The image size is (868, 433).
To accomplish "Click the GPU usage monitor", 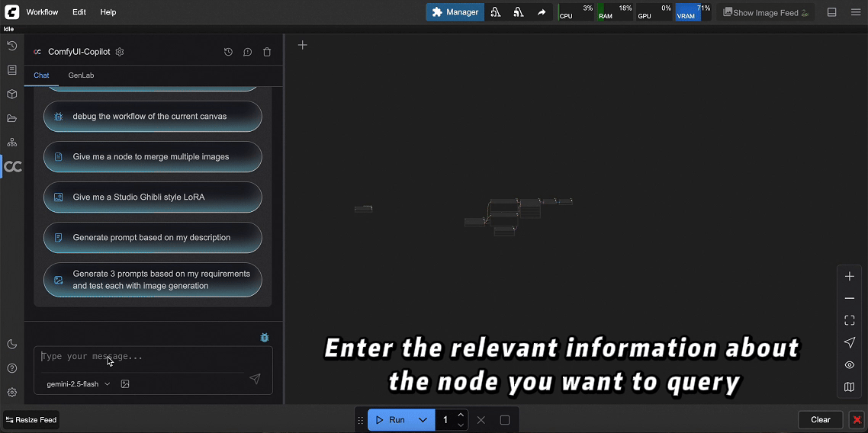I will pos(654,12).
